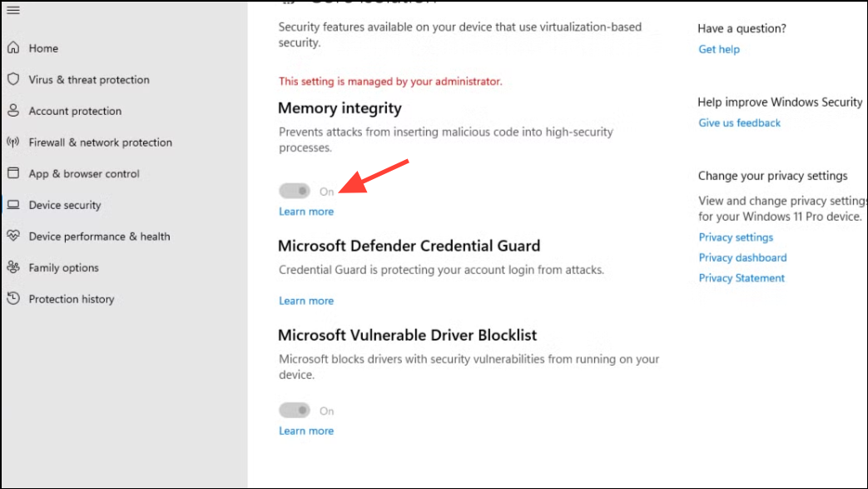Screen dimensions: 868x489
Task: Open Learn more under Credential Guard
Action: point(306,301)
